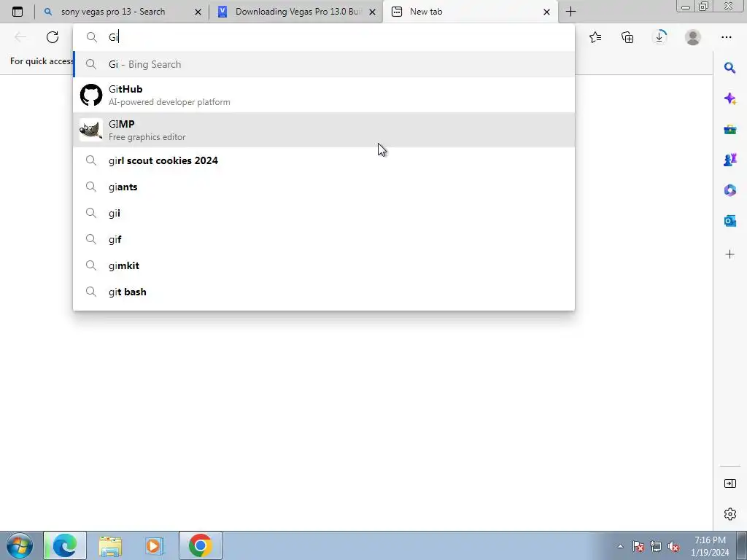Open the network status tray icon
This screenshot has height=560, width=747.
pos(656,546)
